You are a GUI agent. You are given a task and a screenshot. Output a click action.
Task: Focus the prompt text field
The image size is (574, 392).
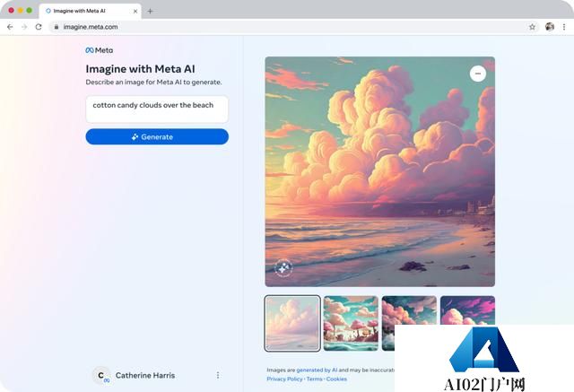point(157,109)
